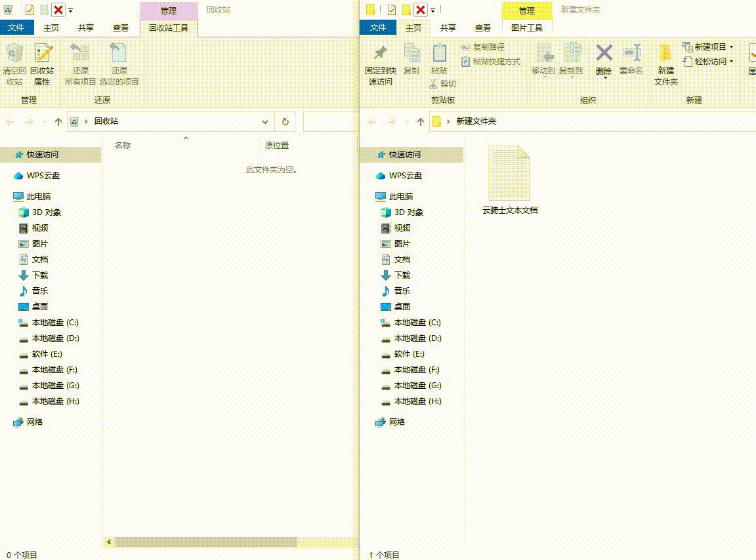
Task: Sort by the 名称 column header
Action: point(123,145)
